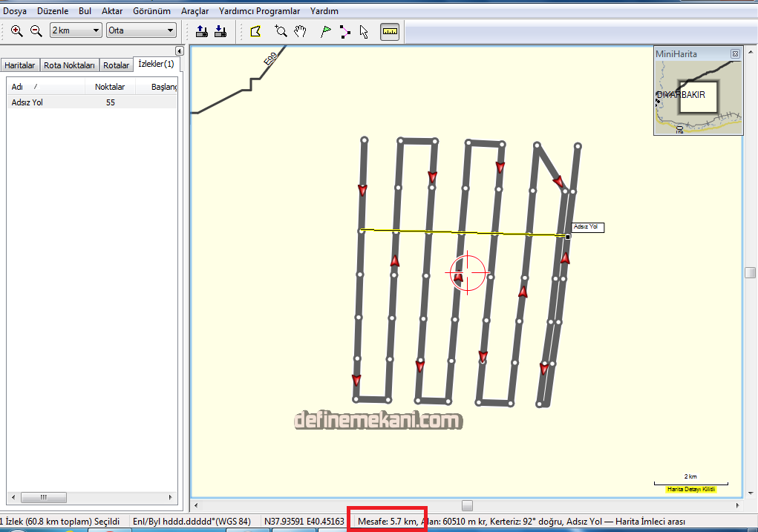Switch to the Rota Noktaları tab

pos(69,65)
